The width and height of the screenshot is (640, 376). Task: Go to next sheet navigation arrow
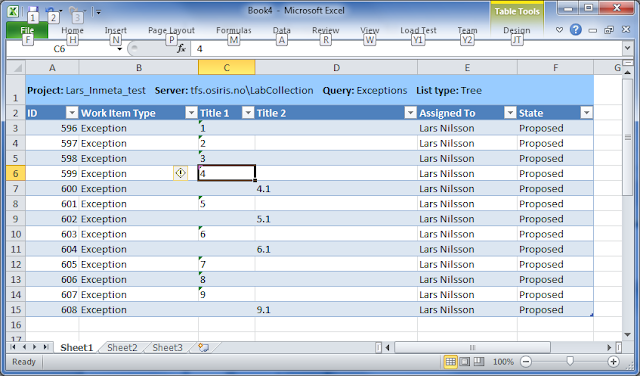tap(35, 347)
